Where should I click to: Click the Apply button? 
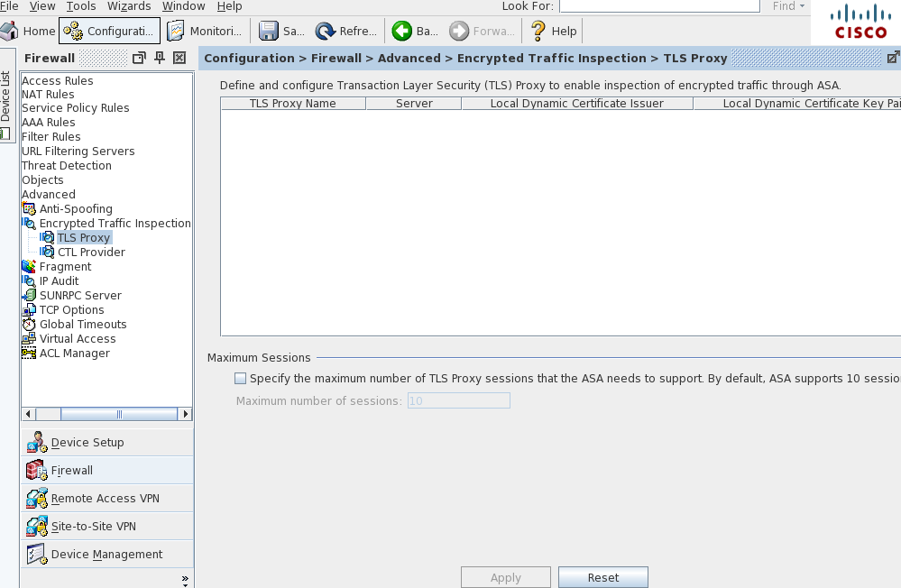tap(506, 578)
